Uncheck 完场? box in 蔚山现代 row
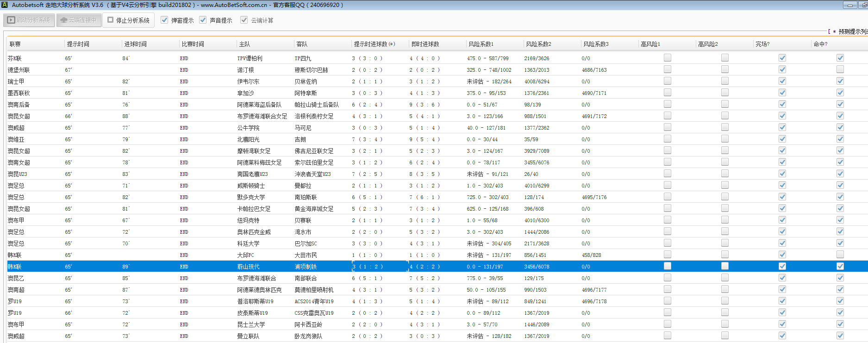 click(x=782, y=266)
